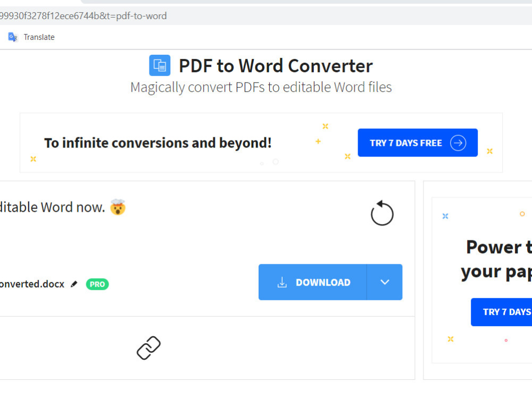
Task: Click the start over circular arrow icon
Action: pos(382,213)
